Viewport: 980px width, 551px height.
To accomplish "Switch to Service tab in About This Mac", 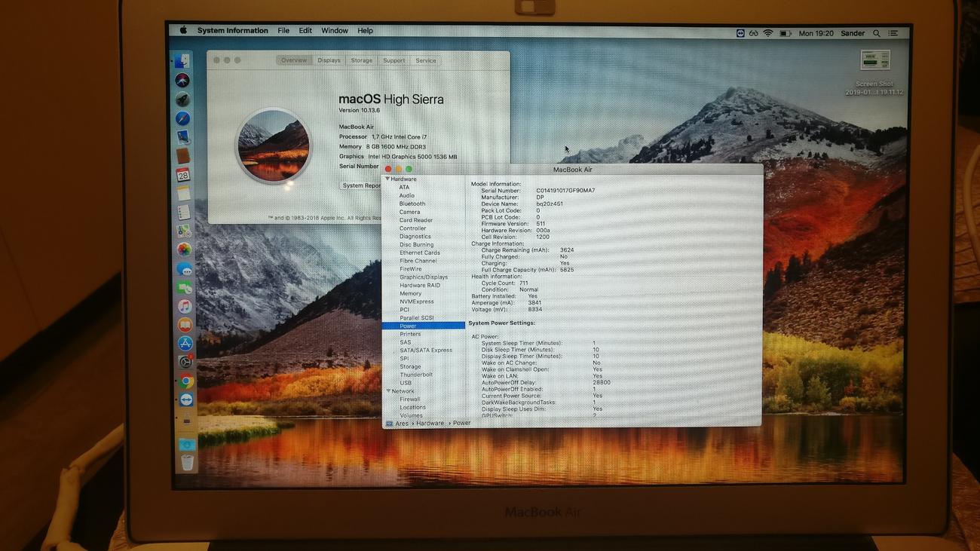I will tap(425, 60).
